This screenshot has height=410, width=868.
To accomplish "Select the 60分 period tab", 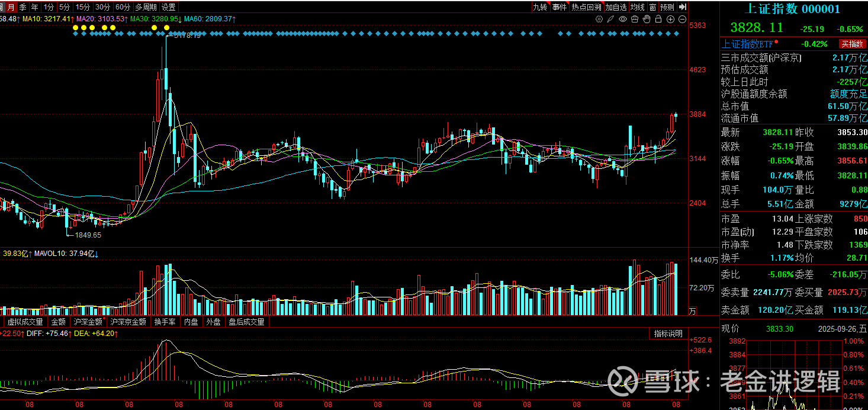I will point(123,7).
